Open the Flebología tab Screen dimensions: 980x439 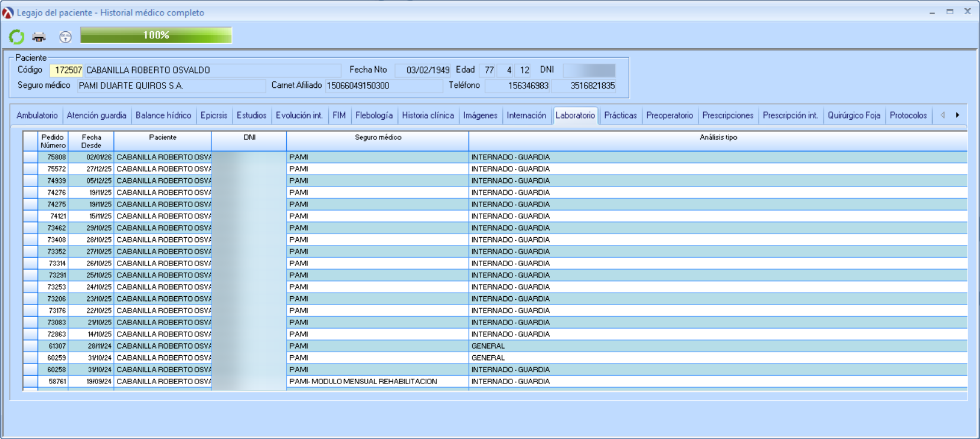374,116
